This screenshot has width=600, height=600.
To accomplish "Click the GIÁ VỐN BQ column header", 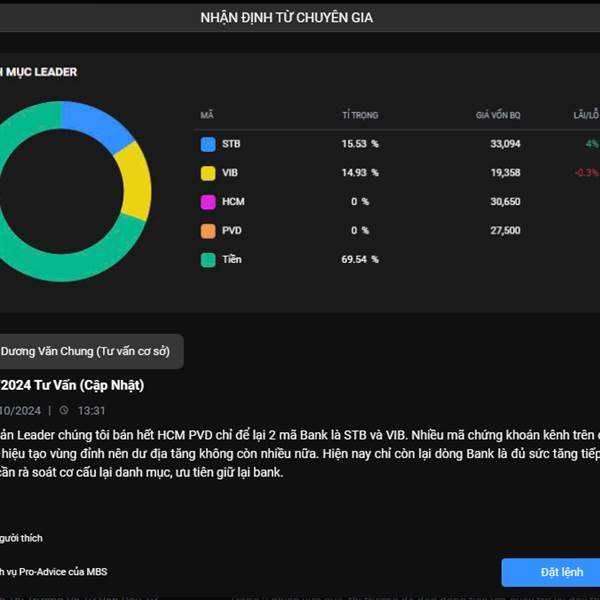I will pos(497,116).
